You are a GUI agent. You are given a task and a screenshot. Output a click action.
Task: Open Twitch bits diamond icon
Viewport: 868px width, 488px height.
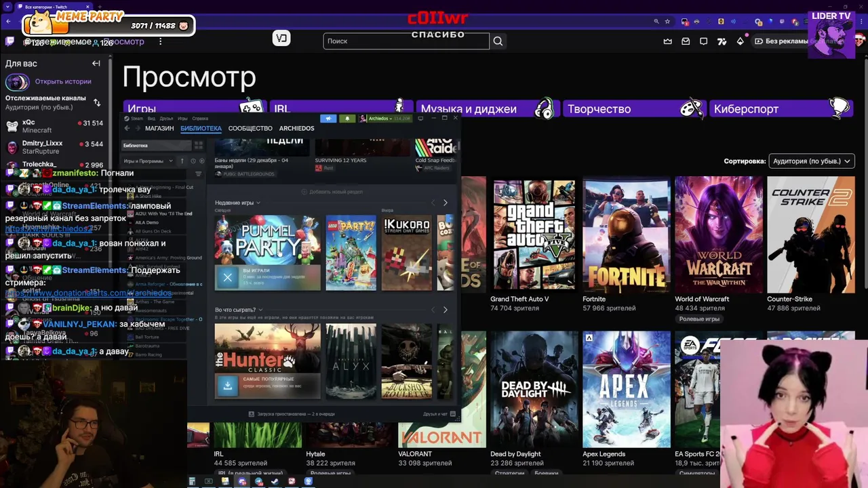pyautogui.click(x=740, y=41)
